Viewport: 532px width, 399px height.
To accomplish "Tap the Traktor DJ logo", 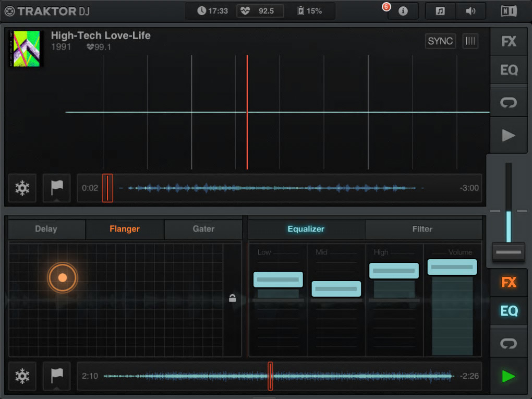I will coord(47,11).
